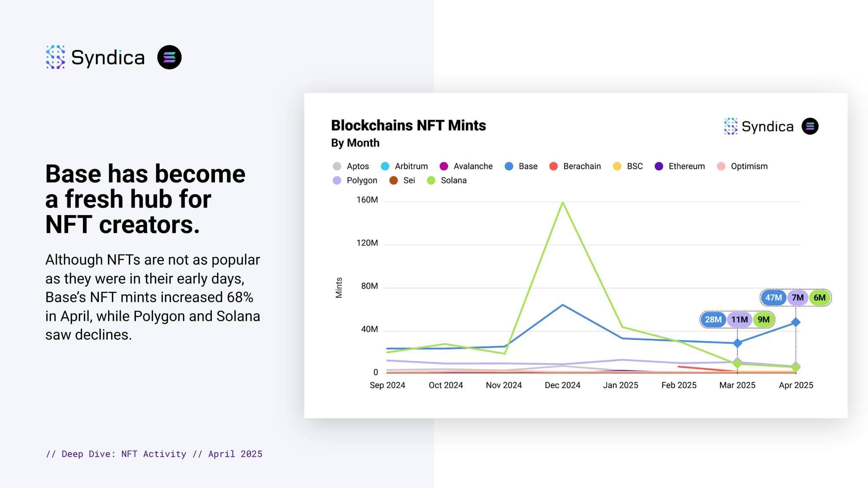Click the 80M y-axis value
Screen dimensions: 868x488
pyautogui.click(x=369, y=286)
